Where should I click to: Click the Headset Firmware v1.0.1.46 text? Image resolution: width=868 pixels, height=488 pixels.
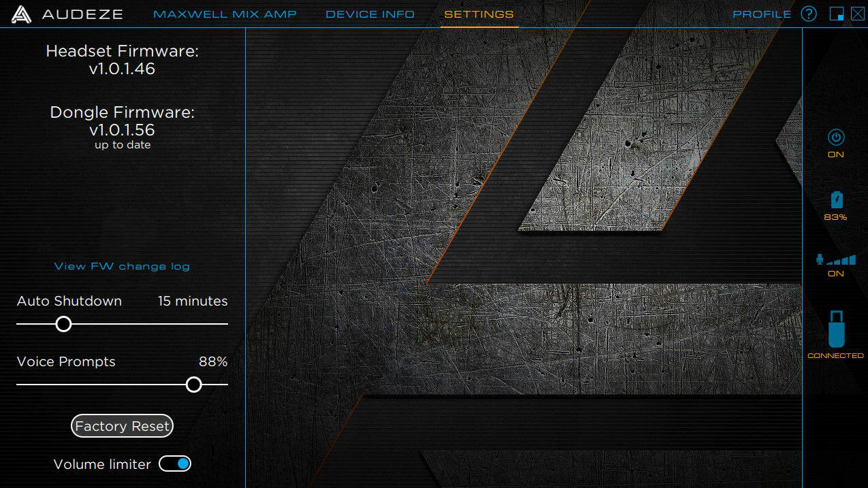[x=122, y=60]
